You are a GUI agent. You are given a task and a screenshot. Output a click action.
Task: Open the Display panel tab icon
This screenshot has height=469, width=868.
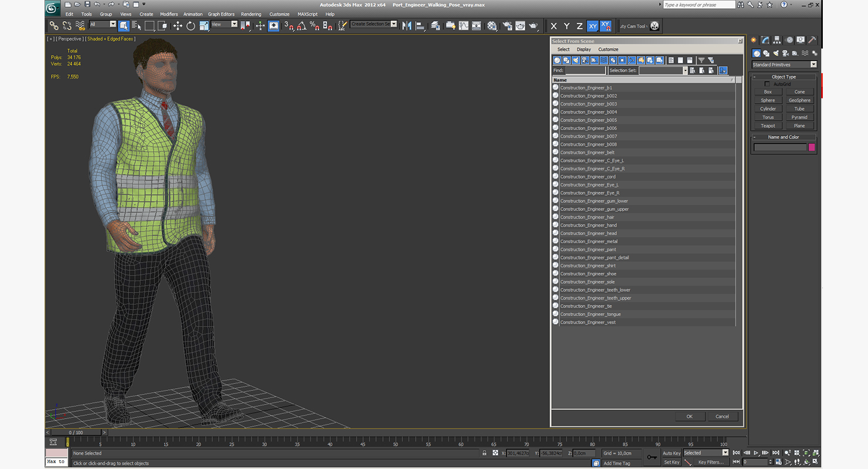pos(801,40)
